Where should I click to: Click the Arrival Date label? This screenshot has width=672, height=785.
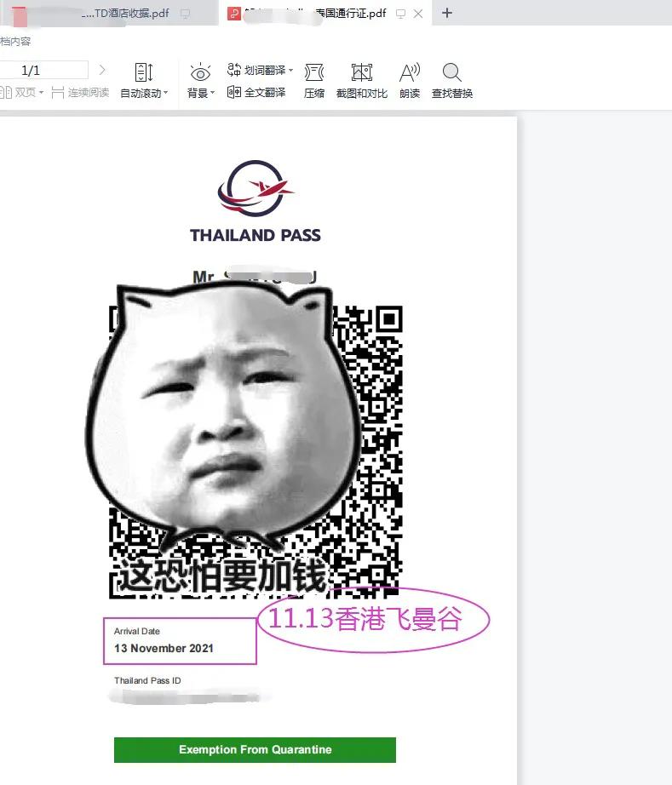pos(137,631)
